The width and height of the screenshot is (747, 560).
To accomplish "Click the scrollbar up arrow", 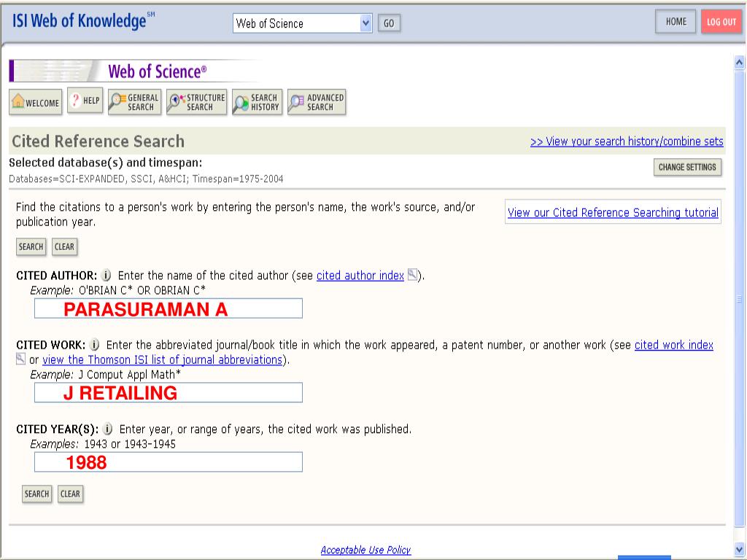I will pyautogui.click(x=739, y=63).
